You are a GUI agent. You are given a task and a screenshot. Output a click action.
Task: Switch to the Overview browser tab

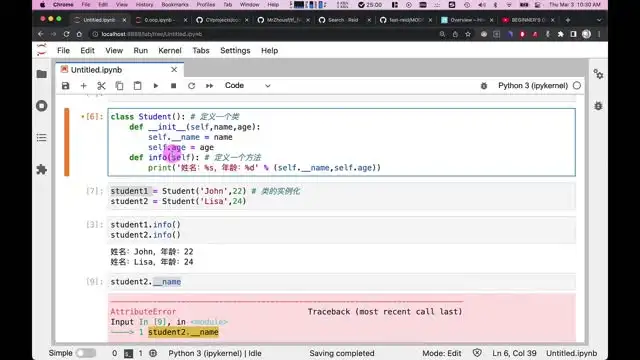(466, 20)
